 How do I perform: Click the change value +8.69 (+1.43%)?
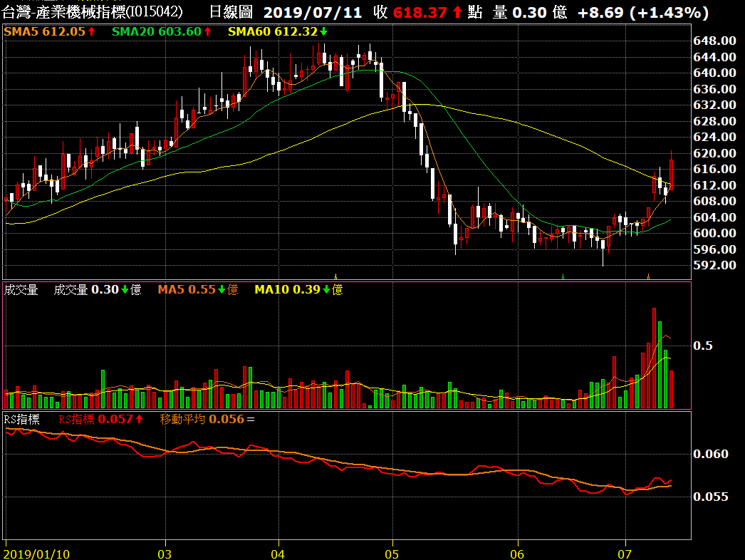643,12
